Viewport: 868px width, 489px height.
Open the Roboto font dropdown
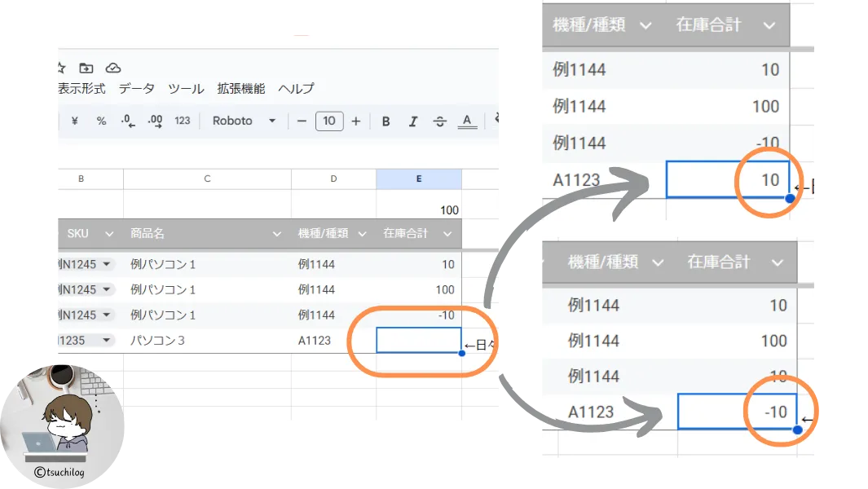[244, 121]
